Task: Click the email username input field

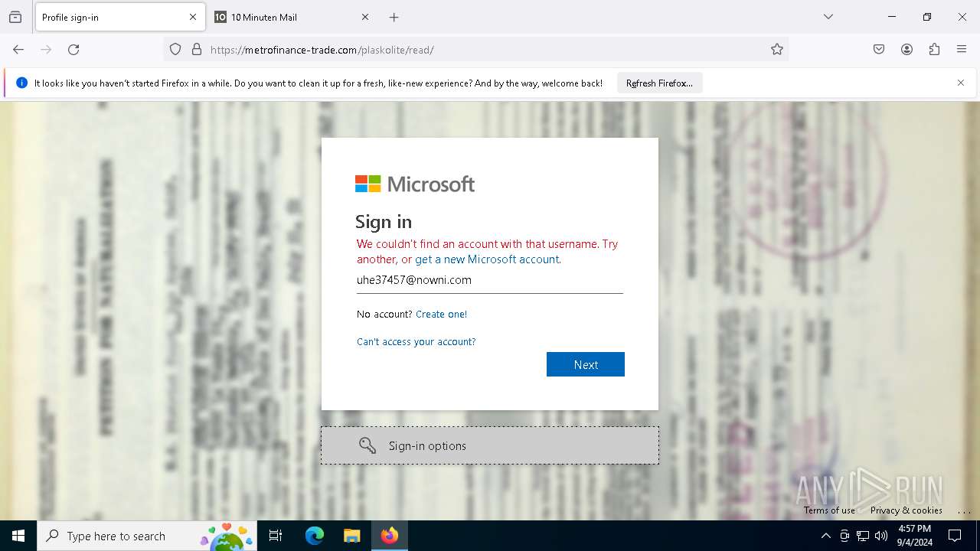Action: point(490,280)
